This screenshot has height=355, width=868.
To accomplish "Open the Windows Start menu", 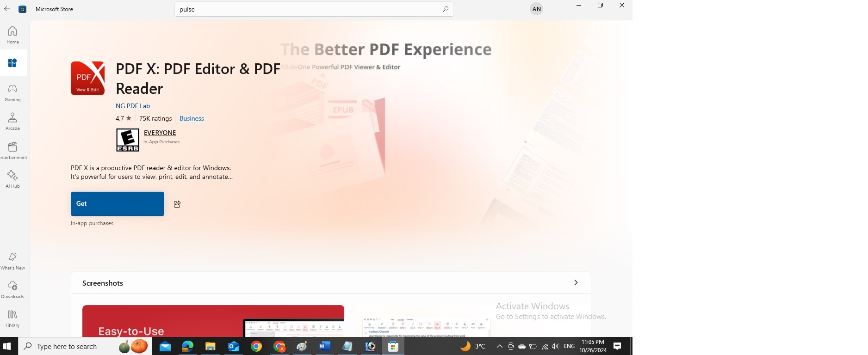I will click(x=7, y=346).
